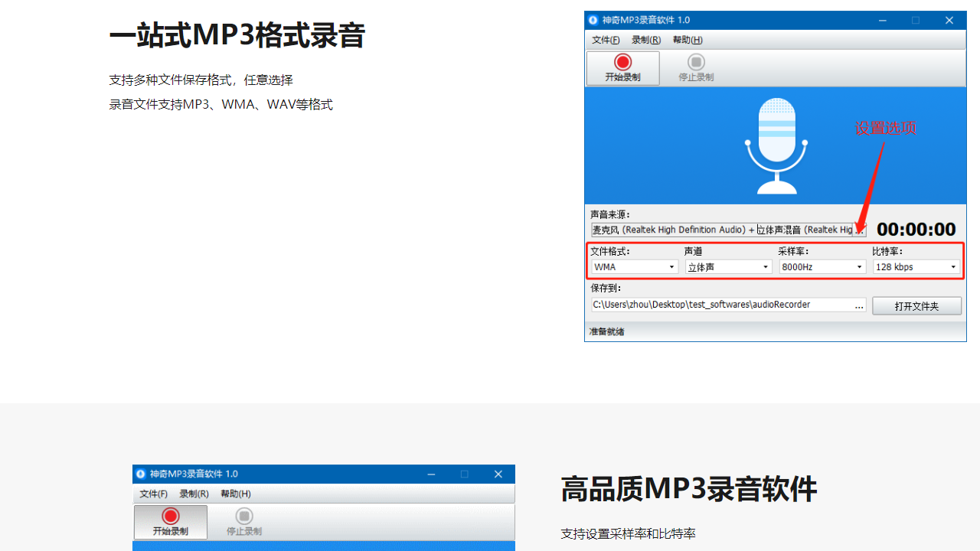This screenshot has height=551, width=980.
Task: Click the lower window's title bar app logo
Action: pos(140,474)
